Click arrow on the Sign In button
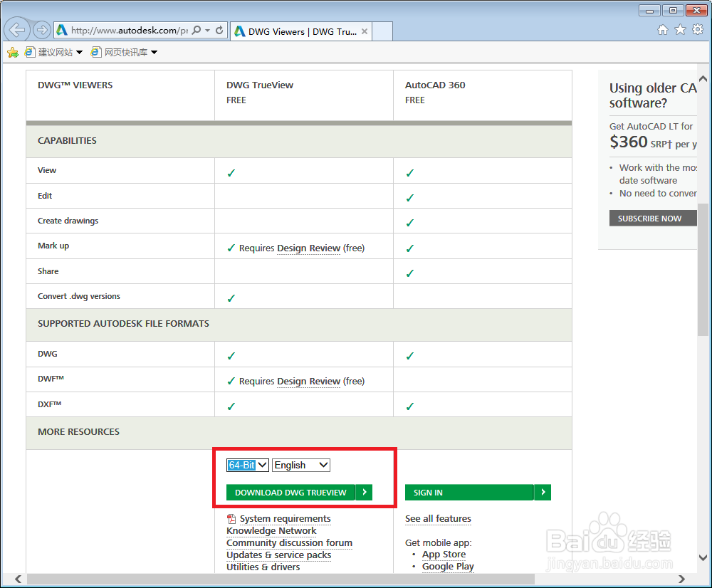This screenshot has width=712, height=588. [543, 492]
